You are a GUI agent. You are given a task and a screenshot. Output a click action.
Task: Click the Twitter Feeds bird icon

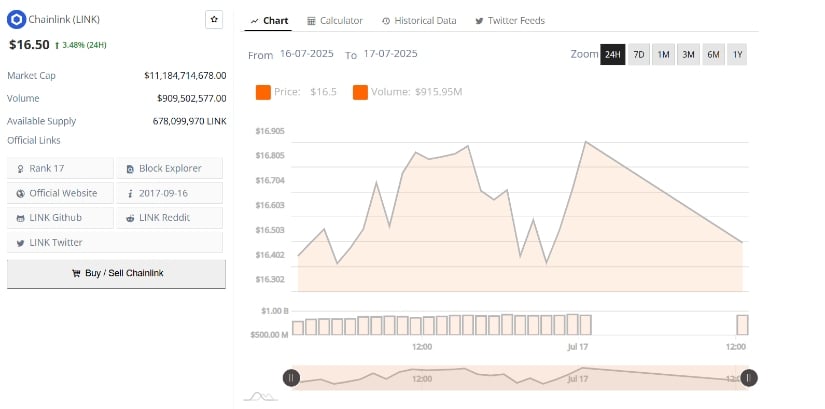pyautogui.click(x=479, y=21)
